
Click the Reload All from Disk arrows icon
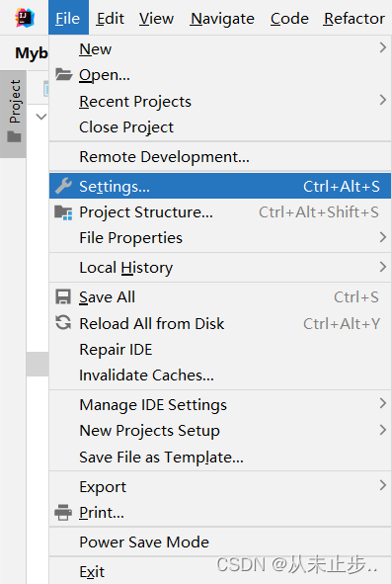[63, 322]
